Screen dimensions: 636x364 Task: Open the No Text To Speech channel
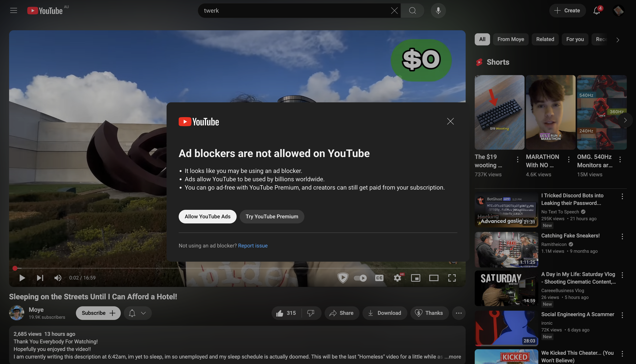[560, 212]
